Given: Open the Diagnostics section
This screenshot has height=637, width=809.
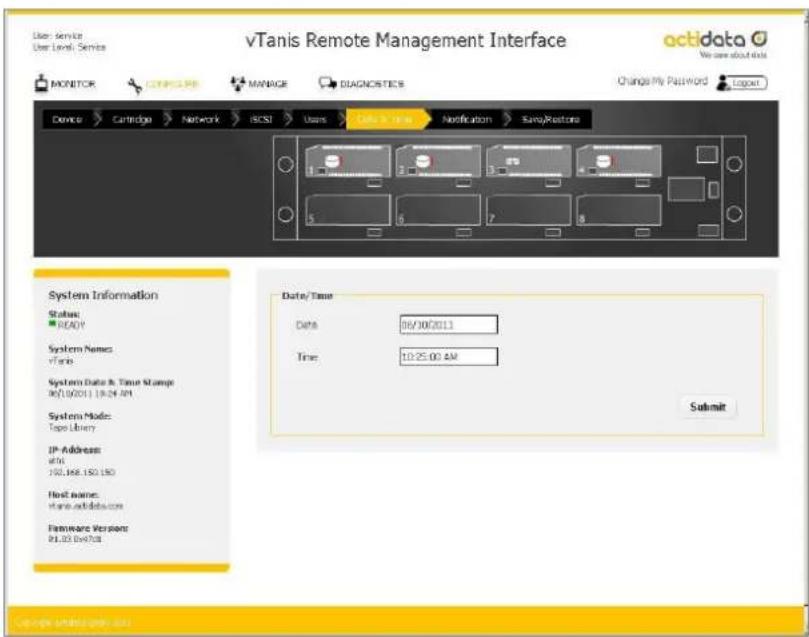Looking at the screenshot, I should (361, 84).
